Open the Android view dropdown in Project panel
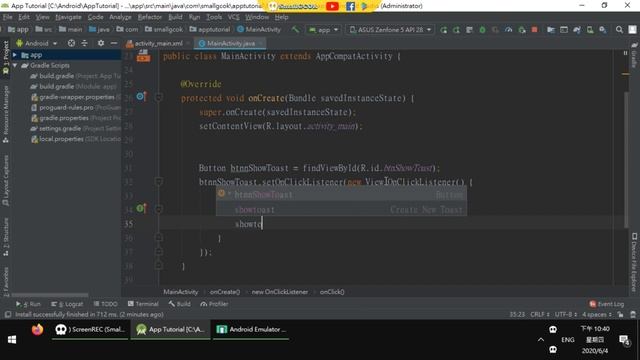This screenshot has height=360, width=640. 37,43
